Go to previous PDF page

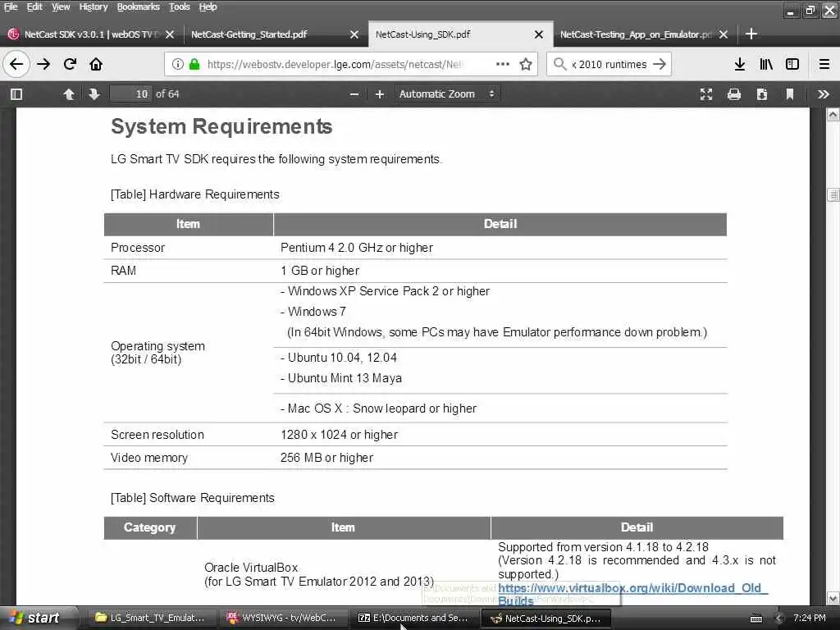tap(69, 94)
